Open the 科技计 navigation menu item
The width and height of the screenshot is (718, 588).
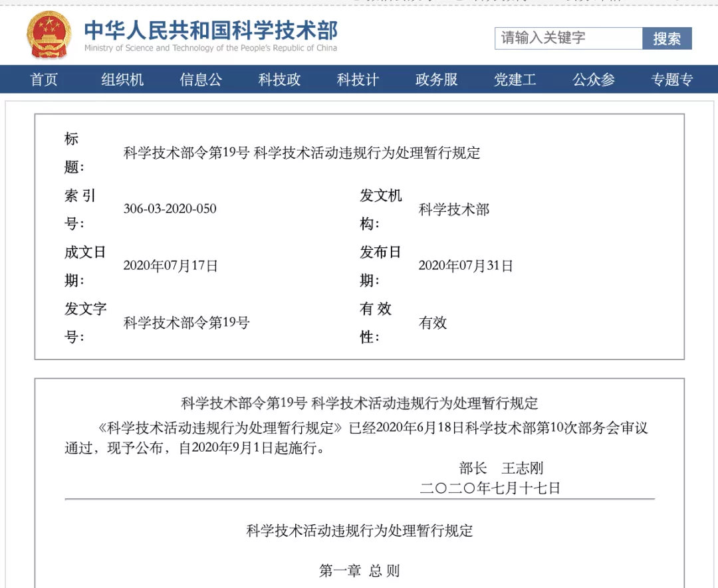(357, 80)
